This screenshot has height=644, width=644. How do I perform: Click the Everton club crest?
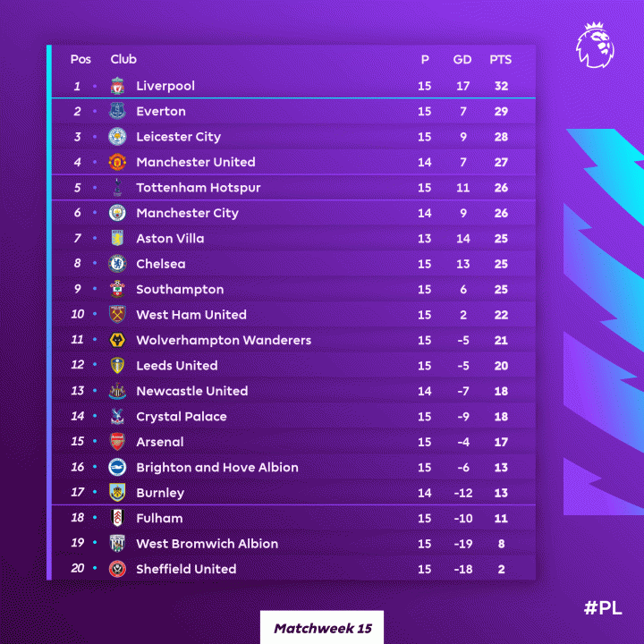[x=117, y=112]
